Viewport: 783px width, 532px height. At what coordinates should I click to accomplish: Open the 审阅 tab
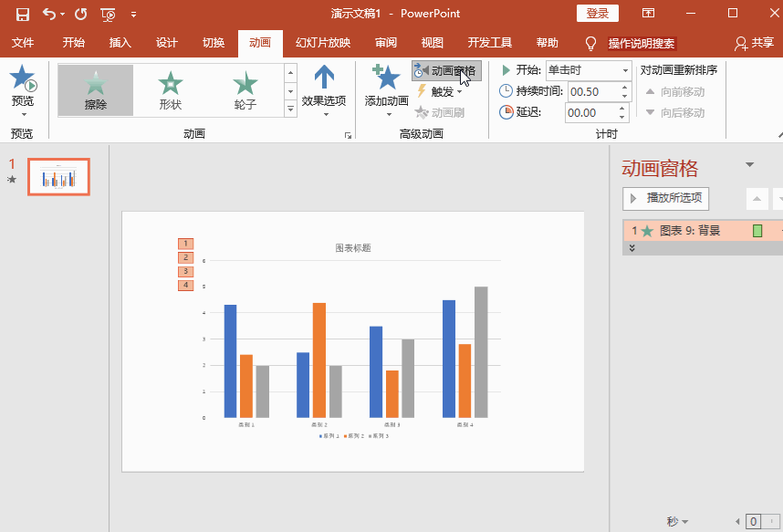(386, 43)
